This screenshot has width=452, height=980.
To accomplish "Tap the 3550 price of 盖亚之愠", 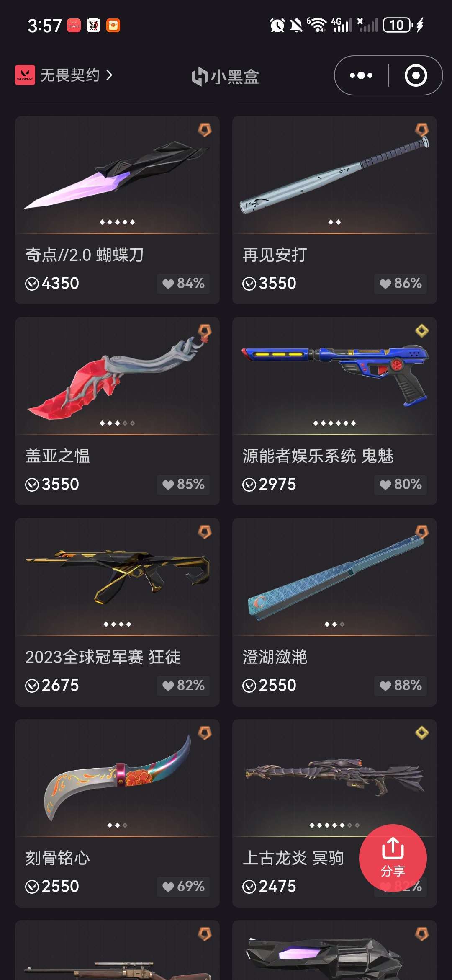I will pos(52,485).
